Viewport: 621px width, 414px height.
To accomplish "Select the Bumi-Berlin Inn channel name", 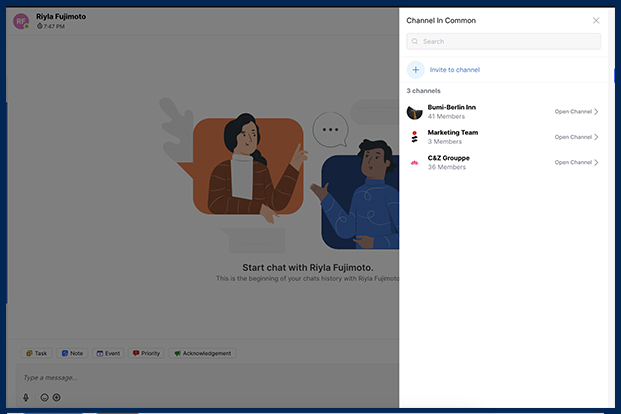I will tap(451, 107).
